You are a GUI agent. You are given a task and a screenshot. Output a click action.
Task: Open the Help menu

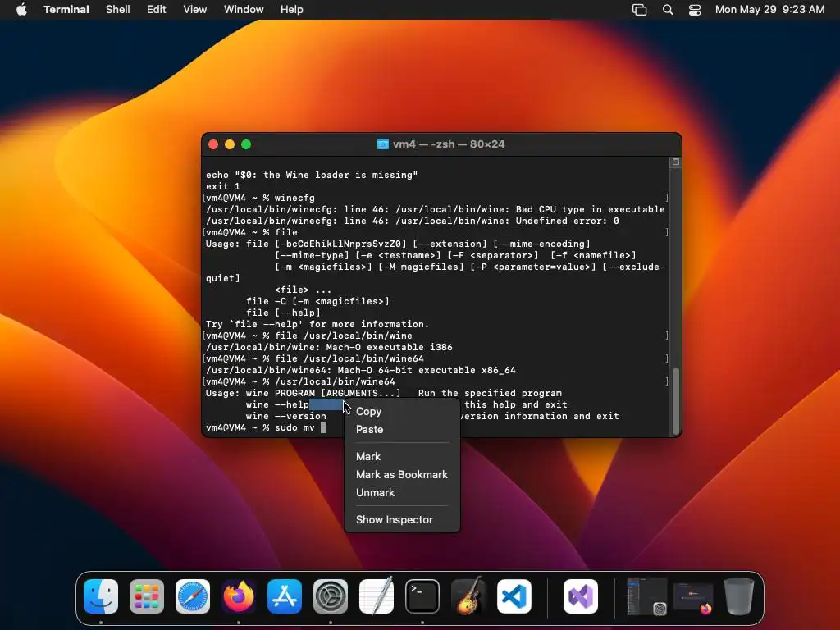tap(292, 10)
